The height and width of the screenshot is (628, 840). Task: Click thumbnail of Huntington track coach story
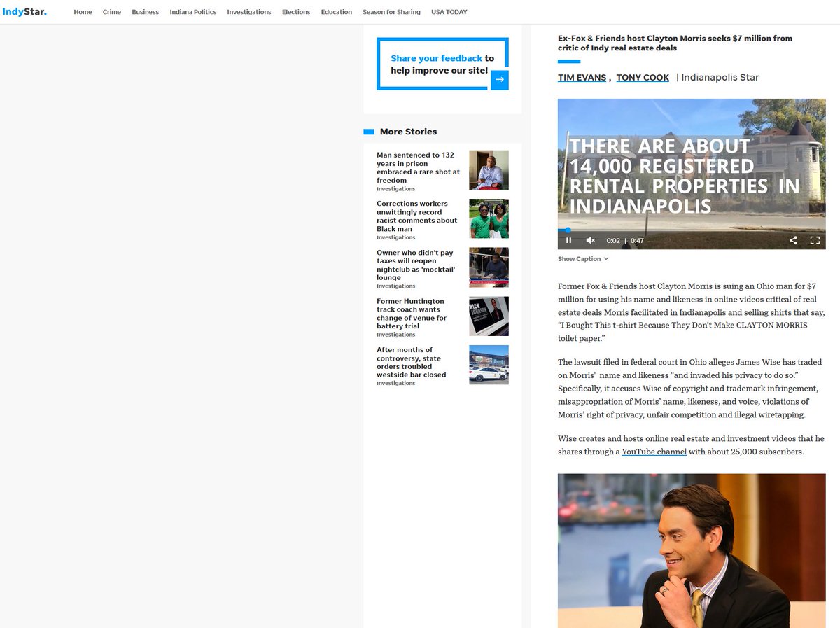coord(489,316)
